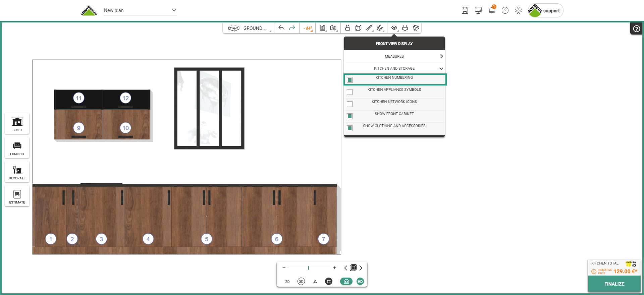This screenshot has width=644, height=295.
Task: Select cabinet number 5 marker
Action: pyautogui.click(x=207, y=239)
